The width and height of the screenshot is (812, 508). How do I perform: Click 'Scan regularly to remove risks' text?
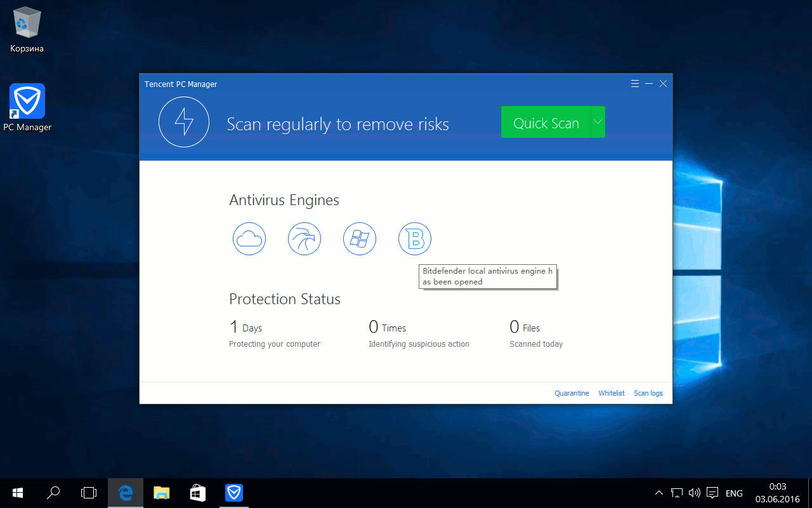tap(337, 124)
